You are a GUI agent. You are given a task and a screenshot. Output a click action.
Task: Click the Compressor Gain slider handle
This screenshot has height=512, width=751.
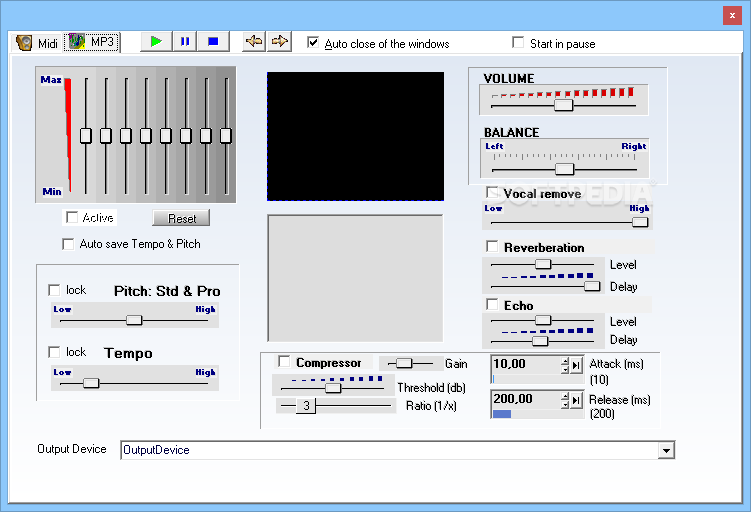coord(404,364)
